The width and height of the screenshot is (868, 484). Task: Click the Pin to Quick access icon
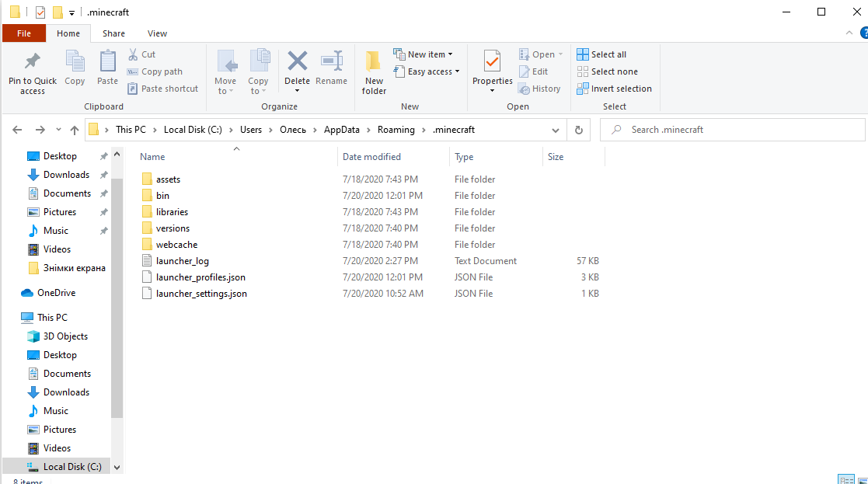click(33, 62)
